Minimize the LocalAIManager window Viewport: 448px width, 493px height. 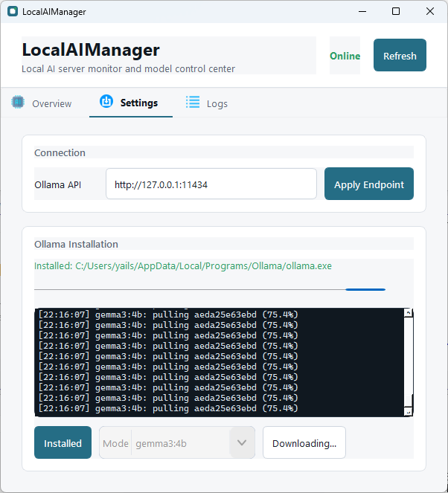(x=362, y=12)
